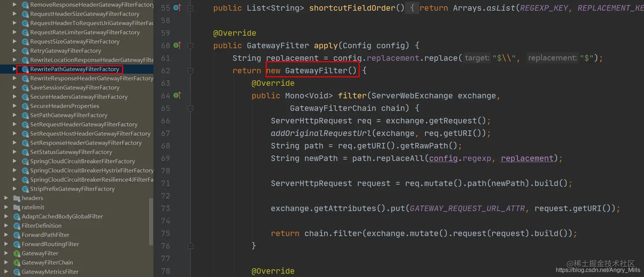Unfold collapsed method on line 55
Screen dimensions: 644x277
tap(190, 8)
